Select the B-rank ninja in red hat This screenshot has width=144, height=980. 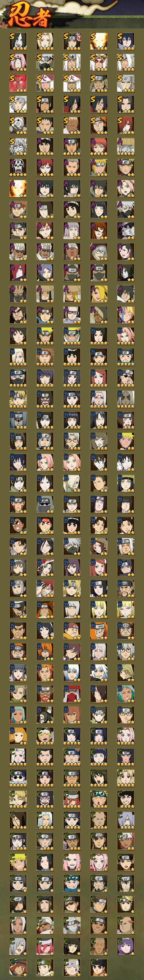72,693
